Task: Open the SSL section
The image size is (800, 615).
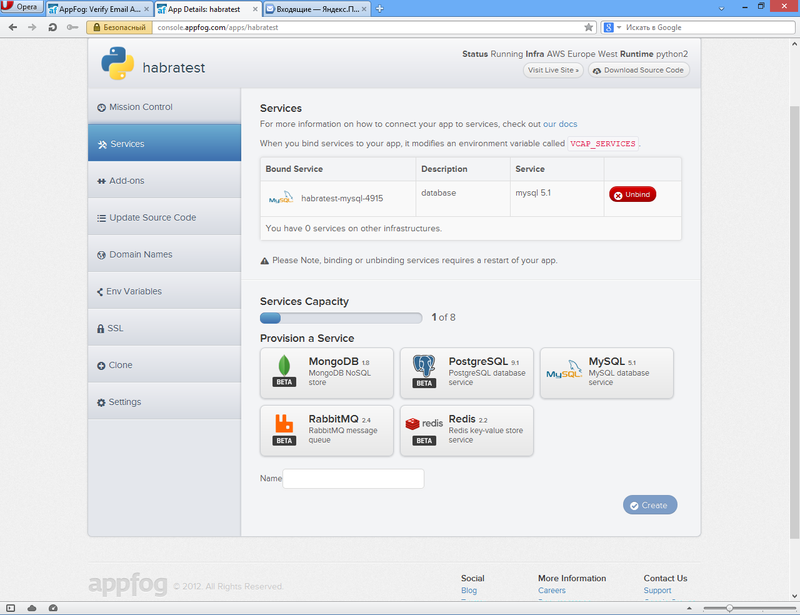Action: pyautogui.click(x=164, y=328)
